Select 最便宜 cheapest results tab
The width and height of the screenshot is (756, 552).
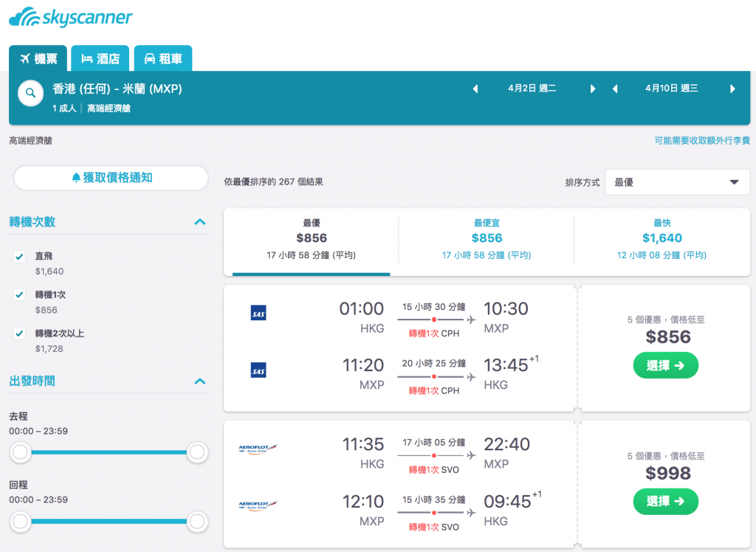pos(487,240)
